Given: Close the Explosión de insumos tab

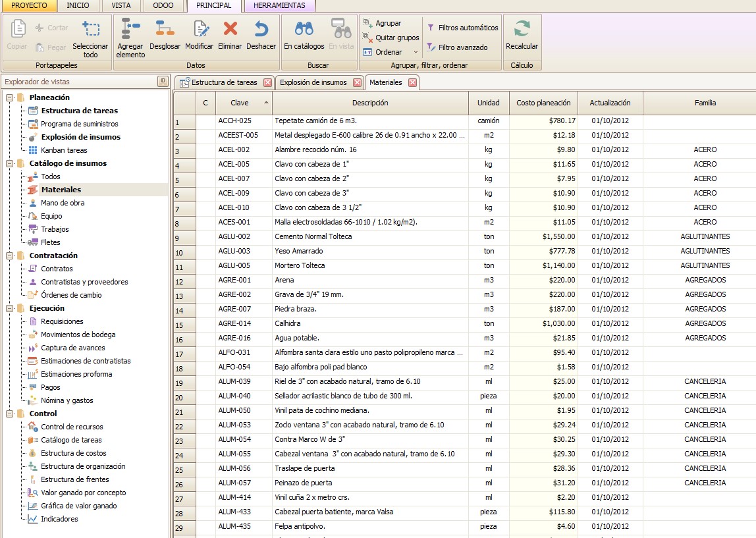Looking at the screenshot, I should point(358,82).
